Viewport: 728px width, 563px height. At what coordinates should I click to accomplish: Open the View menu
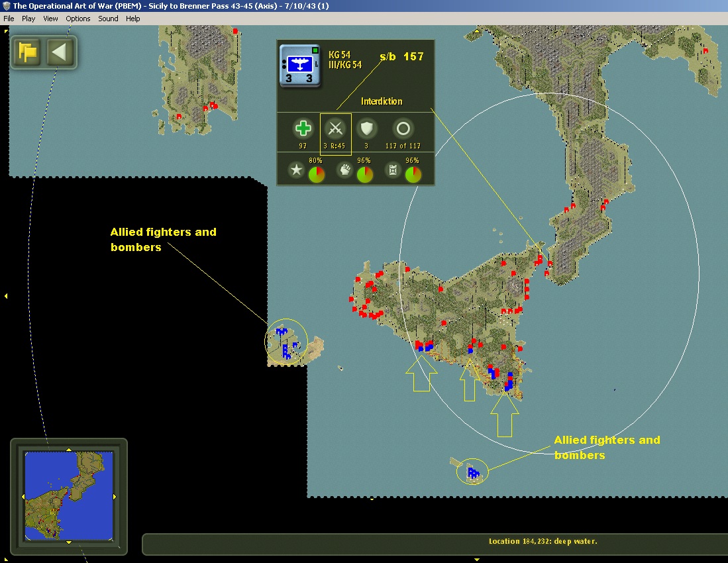click(50, 19)
